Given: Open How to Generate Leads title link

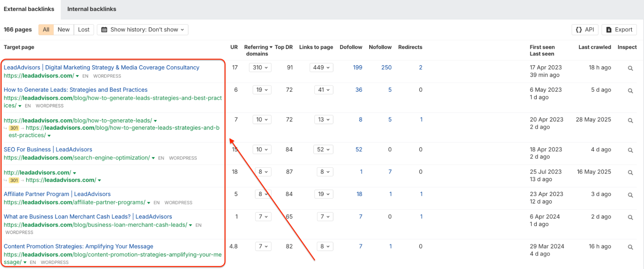Looking at the screenshot, I should [x=76, y=90].
